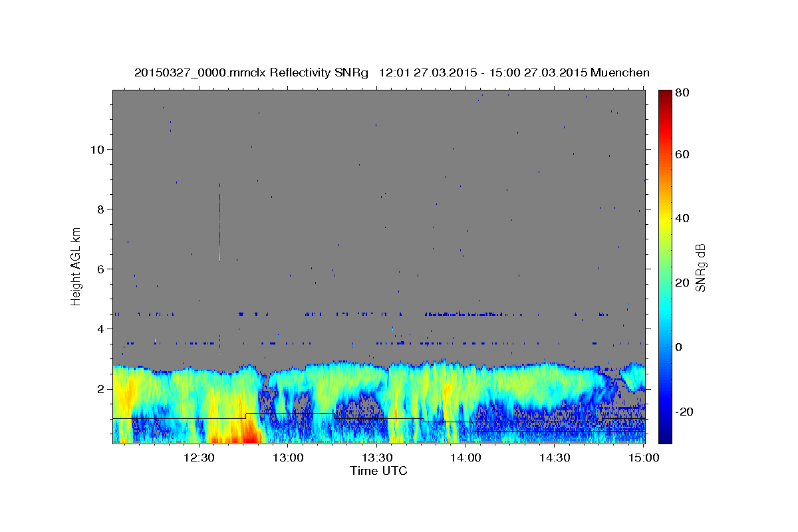Screen dimensions: 798x532
Task: Click the 14:30 time tick label
Action: click(x=555, y=458)
